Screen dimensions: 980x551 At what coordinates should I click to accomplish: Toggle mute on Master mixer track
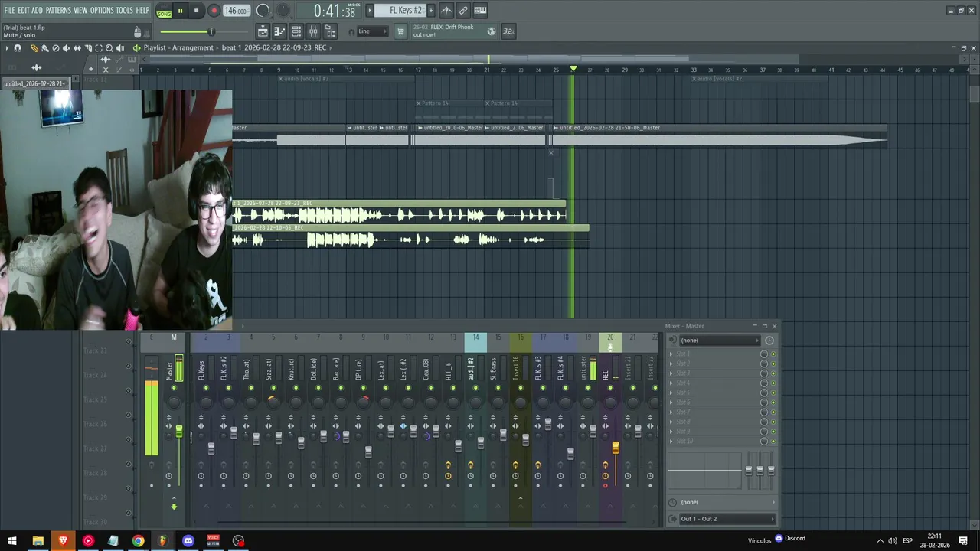pyautogui.click(x=174, y=388)
